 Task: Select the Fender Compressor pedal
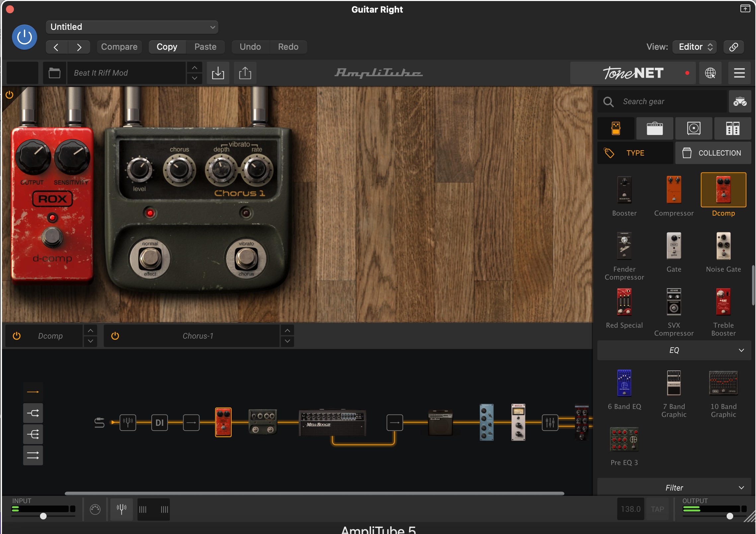click(624, 246)
